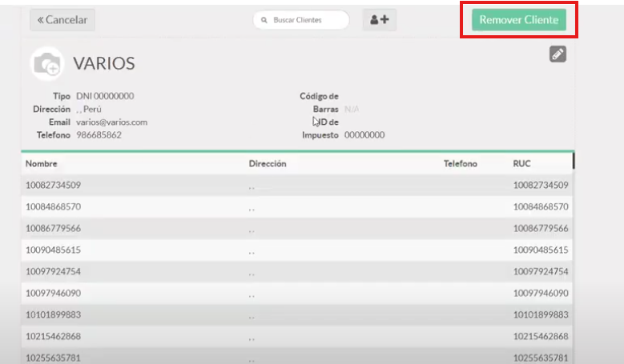Click the magnifier icon in search box
The image size is (624, 364).
[264, 20]
